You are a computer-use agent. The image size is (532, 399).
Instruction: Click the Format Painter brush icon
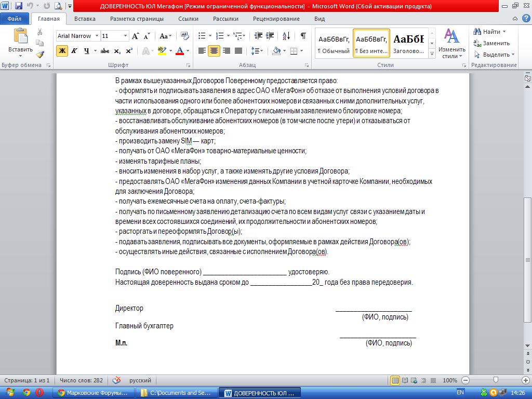coord(40,54)
